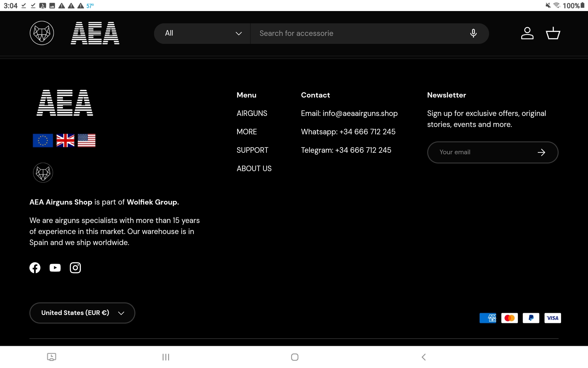Open the ABOUT US footer menu link
This screenshot has height=368, width=588.
(x=254, y=169)
